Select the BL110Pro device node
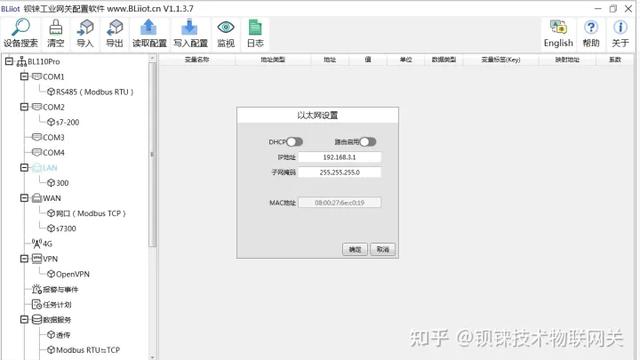The height and width of the screenshot is (360, 640). click(38, 62)
